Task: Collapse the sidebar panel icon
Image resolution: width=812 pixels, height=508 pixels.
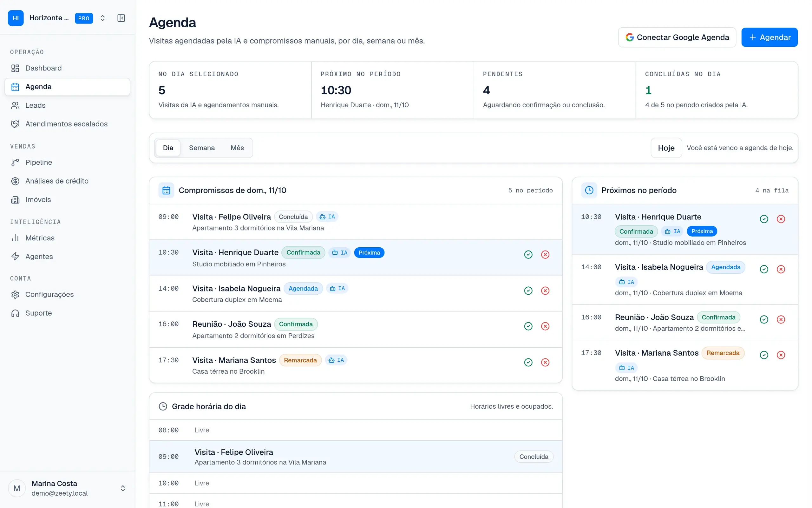Action: tap(121, 18)
